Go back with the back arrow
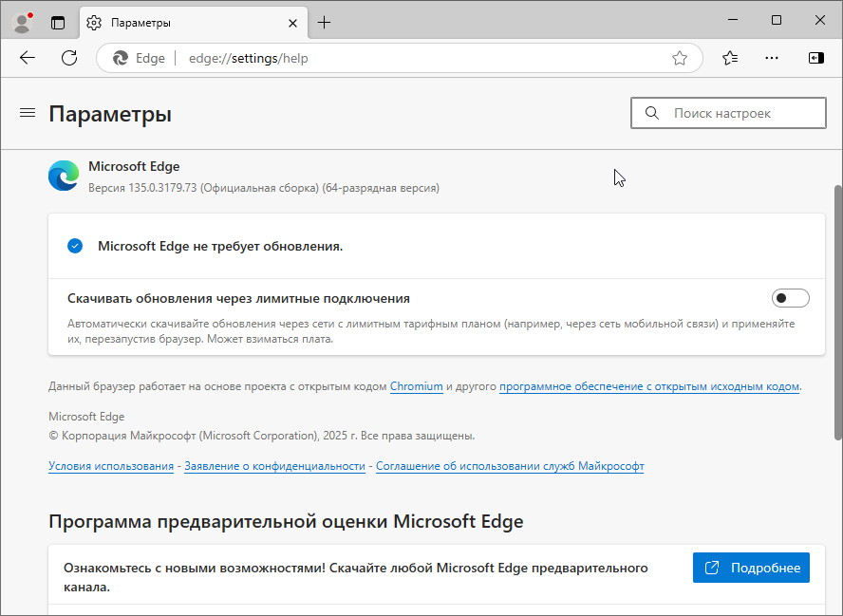843x616 pixels. [x=28, y=58]
